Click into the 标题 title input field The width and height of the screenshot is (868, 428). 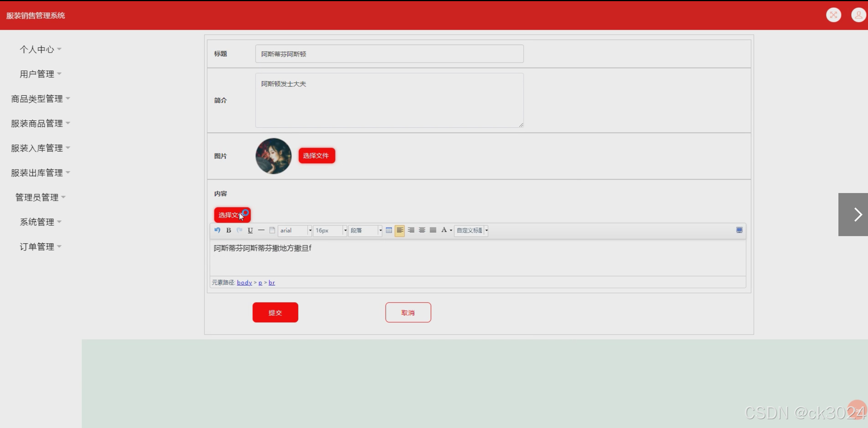point(389,54)
